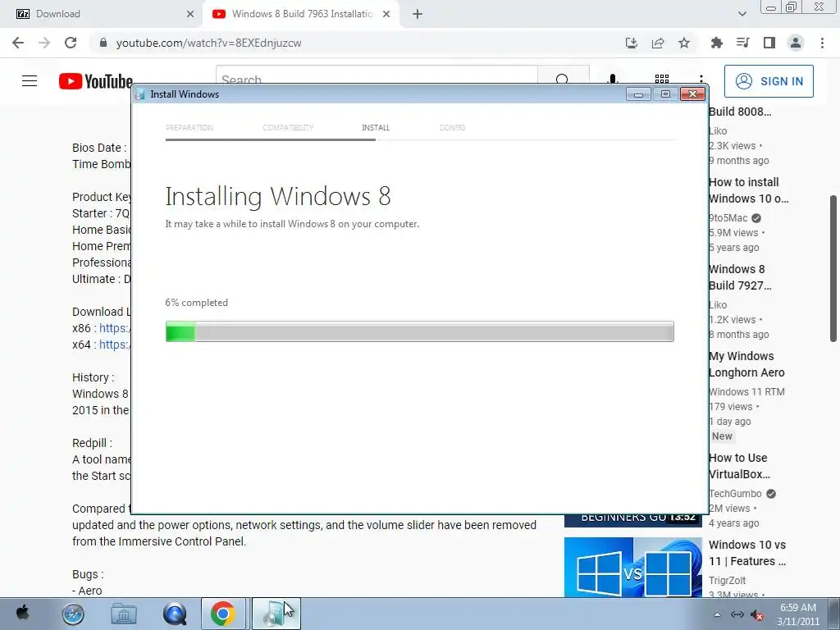Screen dimensions: 840x630
Task: Open YouTube settings three-dot icon
Action: pyautogui.click(x=701, y=79)
